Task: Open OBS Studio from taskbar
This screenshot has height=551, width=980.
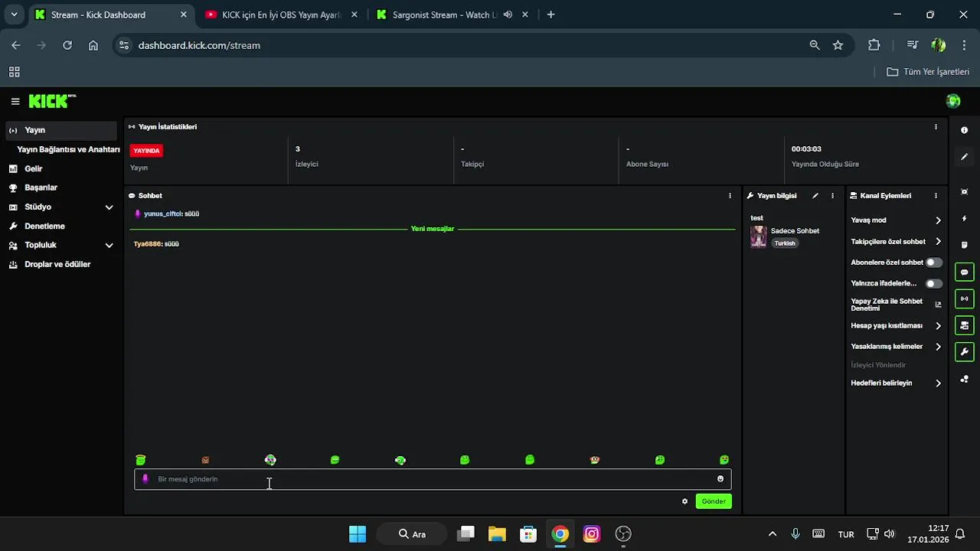Action: (623, 534)
